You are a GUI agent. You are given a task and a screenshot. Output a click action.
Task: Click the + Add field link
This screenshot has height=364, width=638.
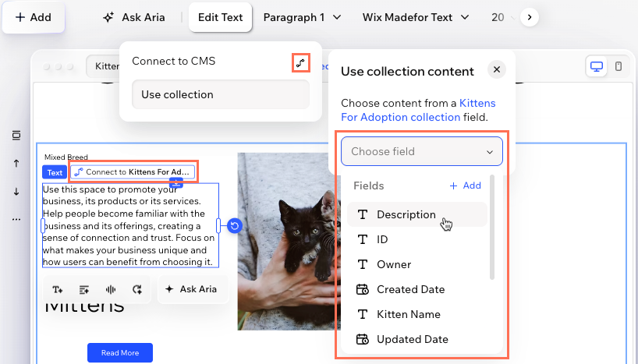click(x=465, y=186)
